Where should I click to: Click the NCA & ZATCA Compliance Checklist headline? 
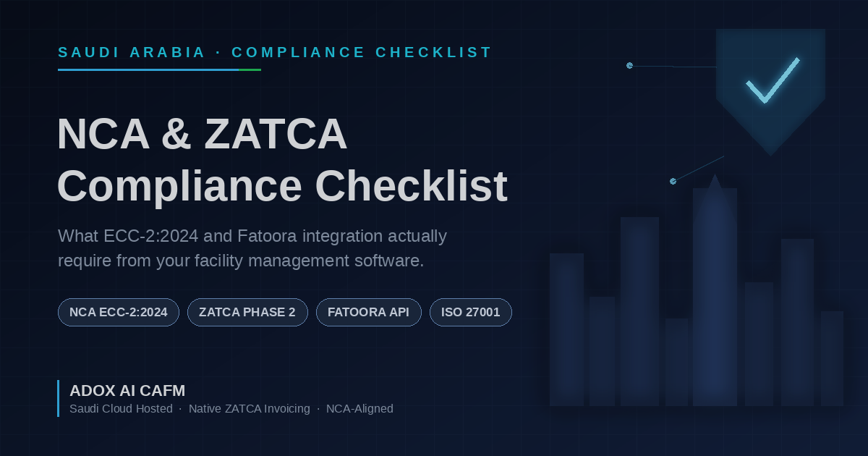[x=282, y=160]
